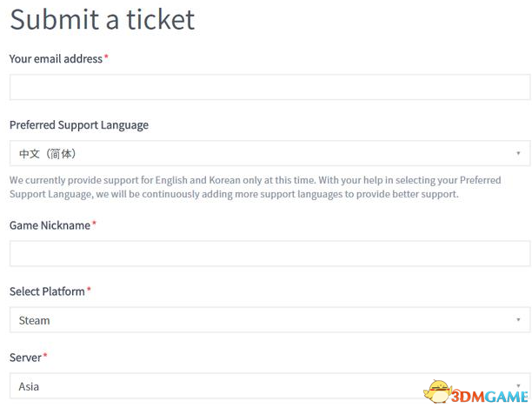Image resolution: width=532 pixels, height=408 pixels.
Task: Click the arrow on the language dropdown
Action: pos(518,153)
